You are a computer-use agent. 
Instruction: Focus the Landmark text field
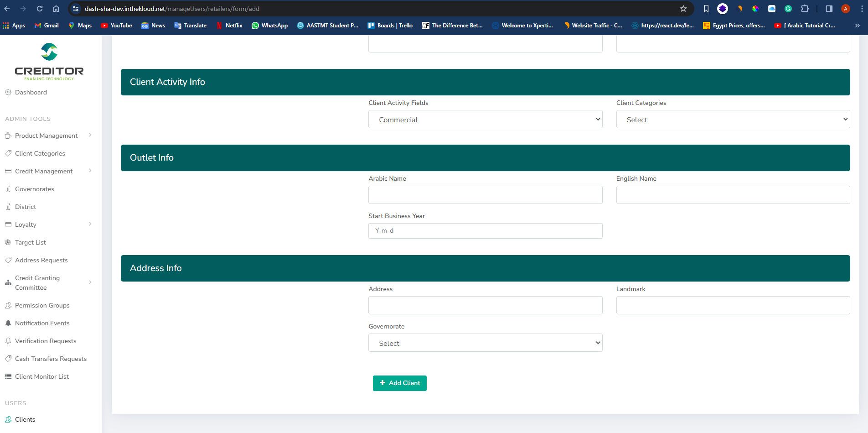click(733, 305)
